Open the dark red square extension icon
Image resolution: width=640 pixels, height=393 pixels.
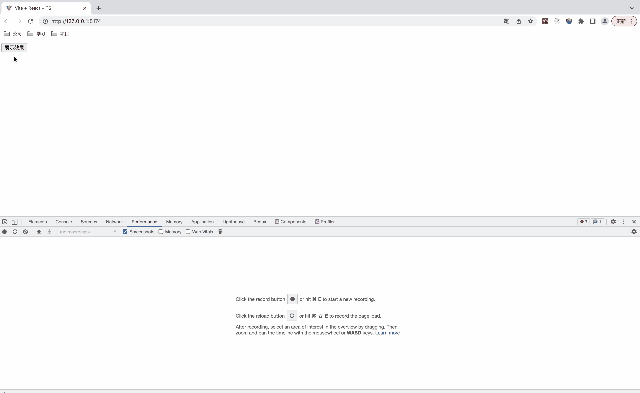(545, 21)
